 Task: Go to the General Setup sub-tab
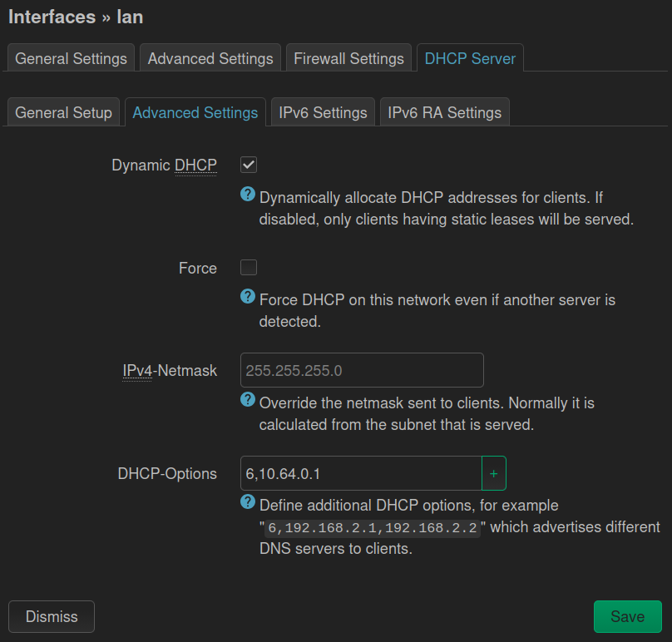point(63,113)
